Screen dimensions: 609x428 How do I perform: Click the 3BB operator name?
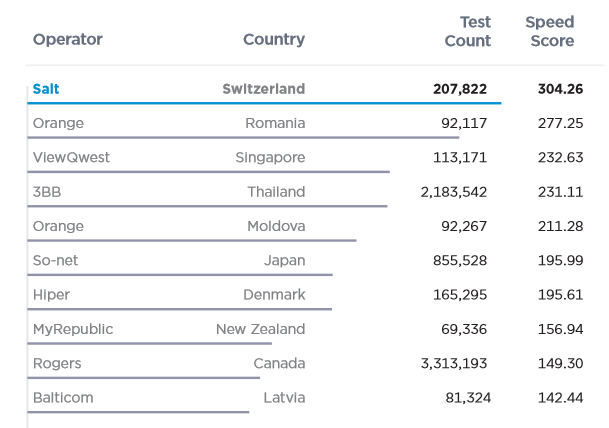48,191
